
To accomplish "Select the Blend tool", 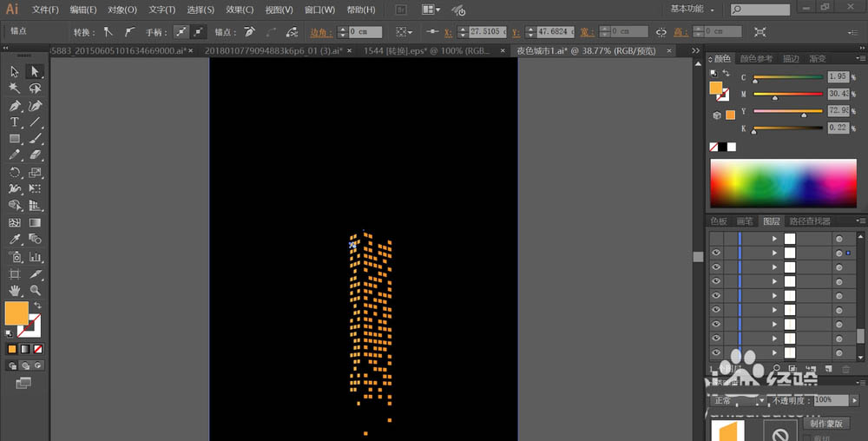I will tap(35, 239).
